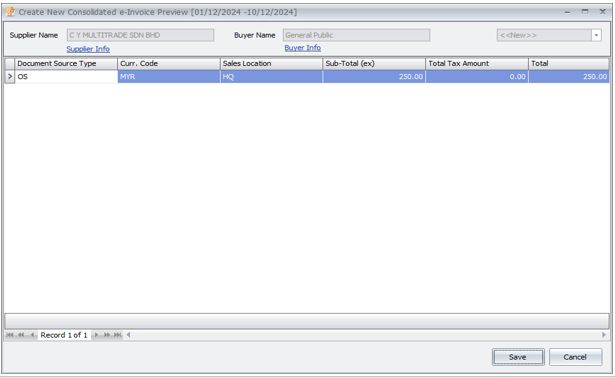This screenshot has height=378, width=615.
Task: Click the Supplier Name field
Action: (140, 35)
